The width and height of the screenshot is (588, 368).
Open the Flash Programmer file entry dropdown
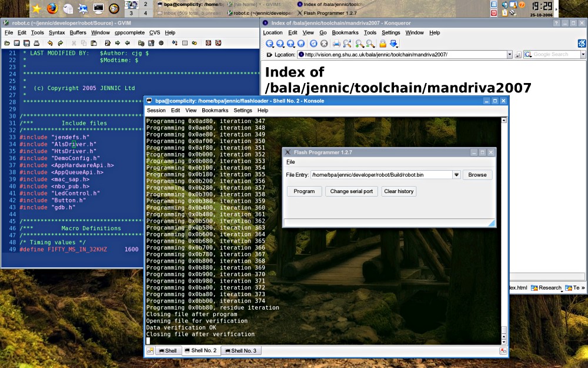coord(456,175)
